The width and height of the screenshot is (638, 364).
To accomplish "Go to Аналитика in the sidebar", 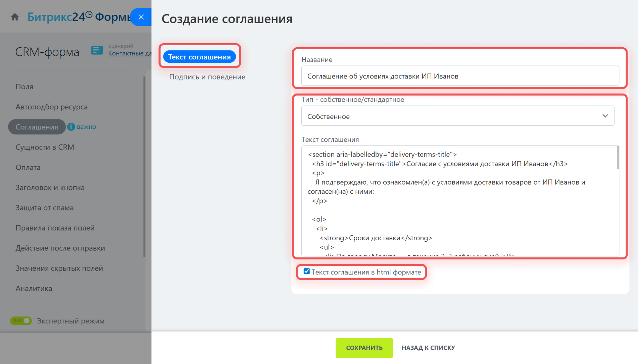I will (x=34, y=288).
